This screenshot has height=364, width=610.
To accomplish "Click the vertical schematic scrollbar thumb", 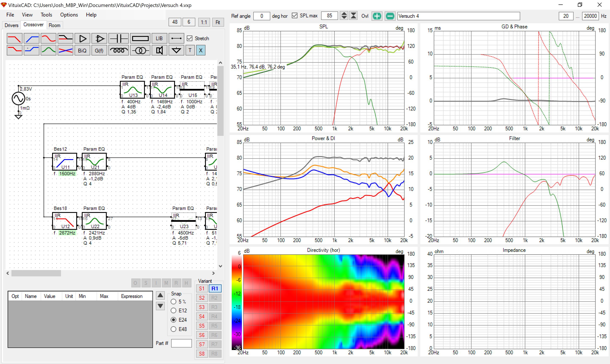I will click(x=220, y=101).
